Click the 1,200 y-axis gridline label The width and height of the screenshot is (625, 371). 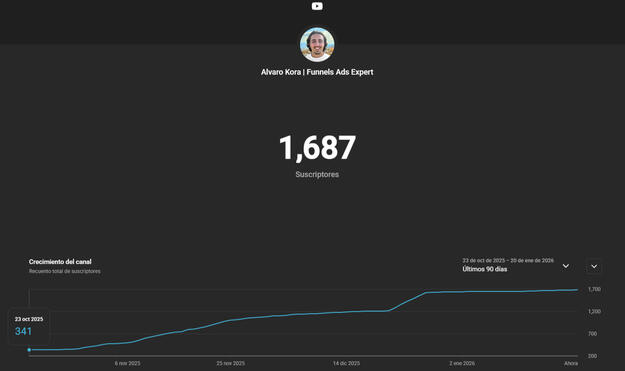[594, 311]
